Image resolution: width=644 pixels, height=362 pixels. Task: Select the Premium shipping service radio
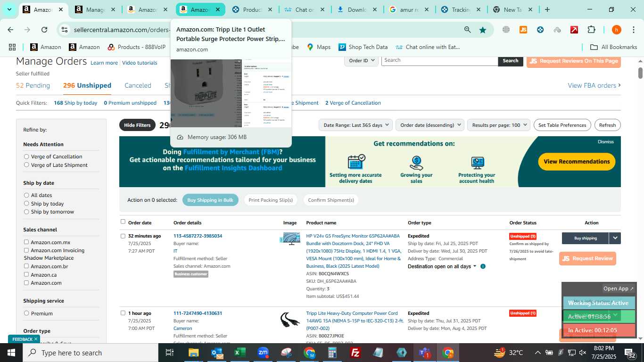coord(26,313)
